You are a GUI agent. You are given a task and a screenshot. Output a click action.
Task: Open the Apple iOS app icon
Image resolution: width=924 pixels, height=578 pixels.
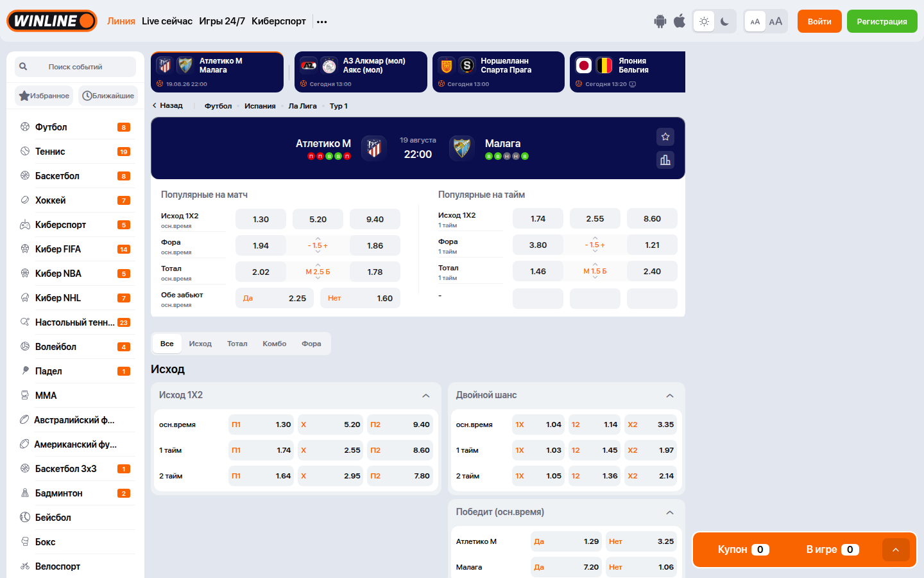(x=680, y=21)
